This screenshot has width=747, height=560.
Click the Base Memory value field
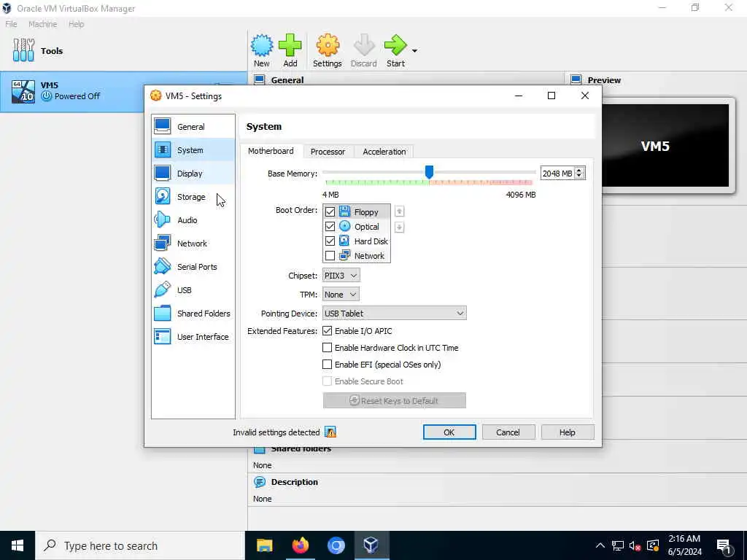tap(557, 174)
